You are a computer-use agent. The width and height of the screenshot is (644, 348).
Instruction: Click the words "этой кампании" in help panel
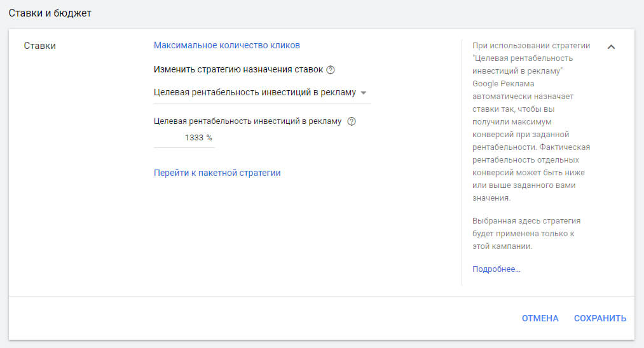pyautogui.click(x=502, y=246)
